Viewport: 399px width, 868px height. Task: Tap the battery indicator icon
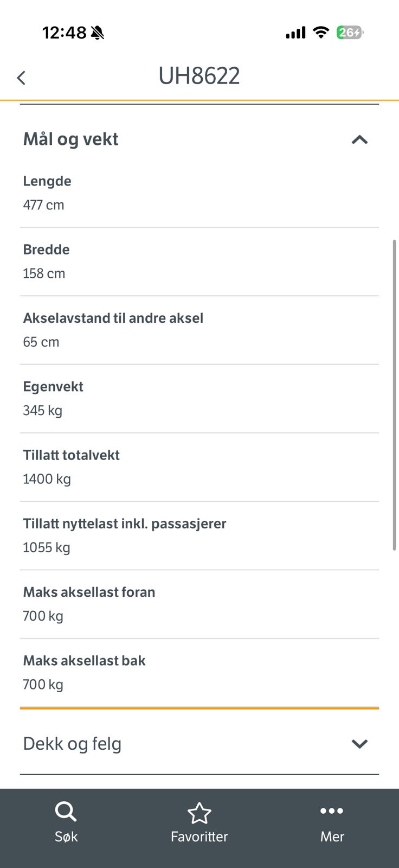[350, 33]
